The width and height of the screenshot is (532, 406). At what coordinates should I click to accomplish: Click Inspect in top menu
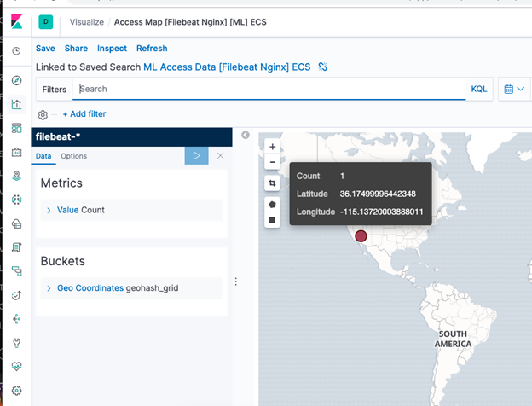pyautogui.click(x=112, y=49)
